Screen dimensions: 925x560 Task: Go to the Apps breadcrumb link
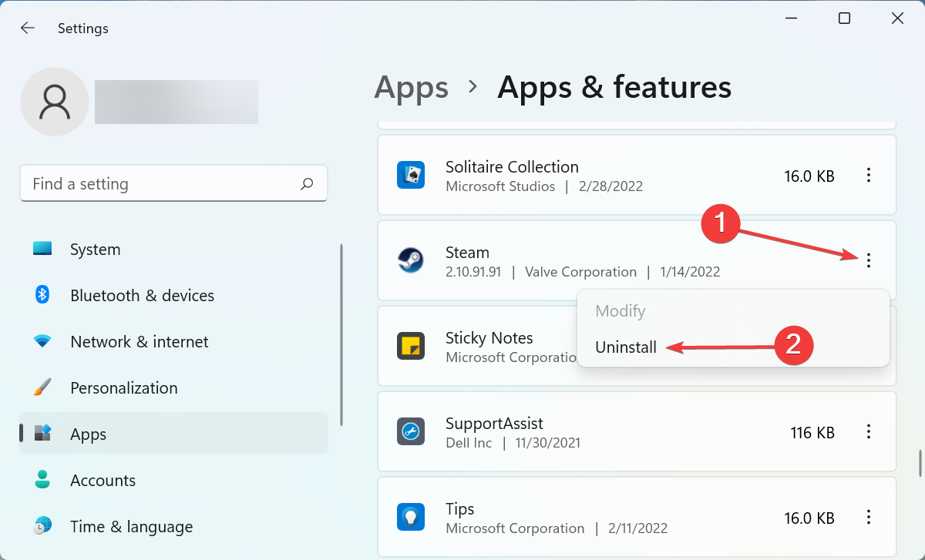click(x=411, y=87)
